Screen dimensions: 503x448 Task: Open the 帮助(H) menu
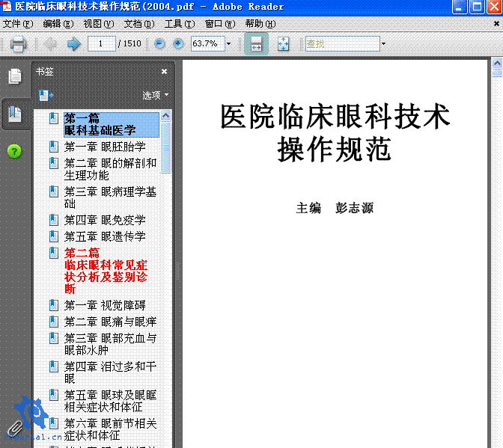[260, 24]
